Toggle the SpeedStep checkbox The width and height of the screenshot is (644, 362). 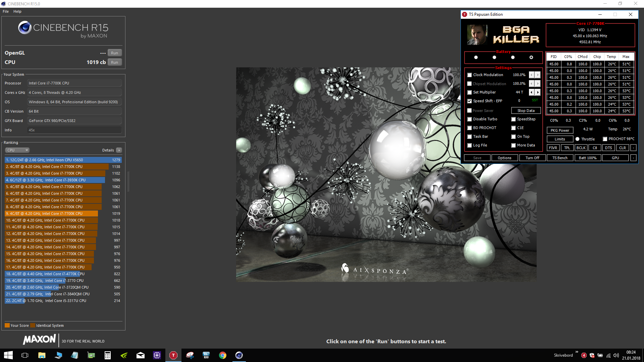[x=514, y=119]
